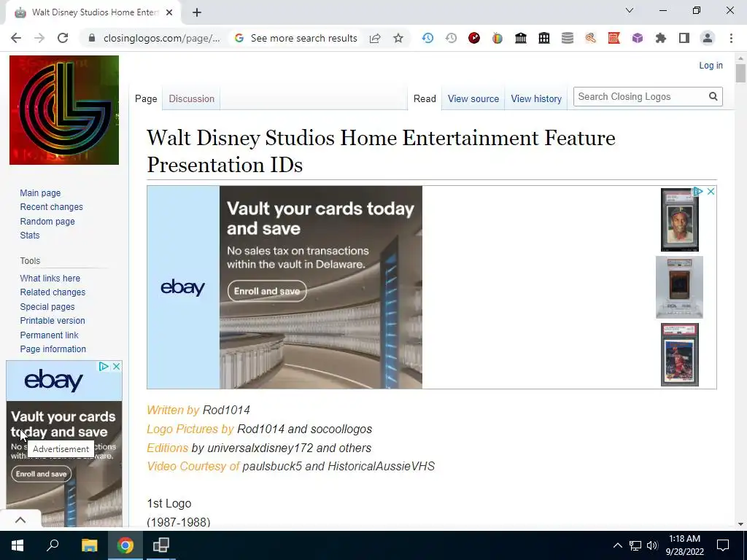Open What links here
This screenshot has height=560, width=747.
pos(50,278)
